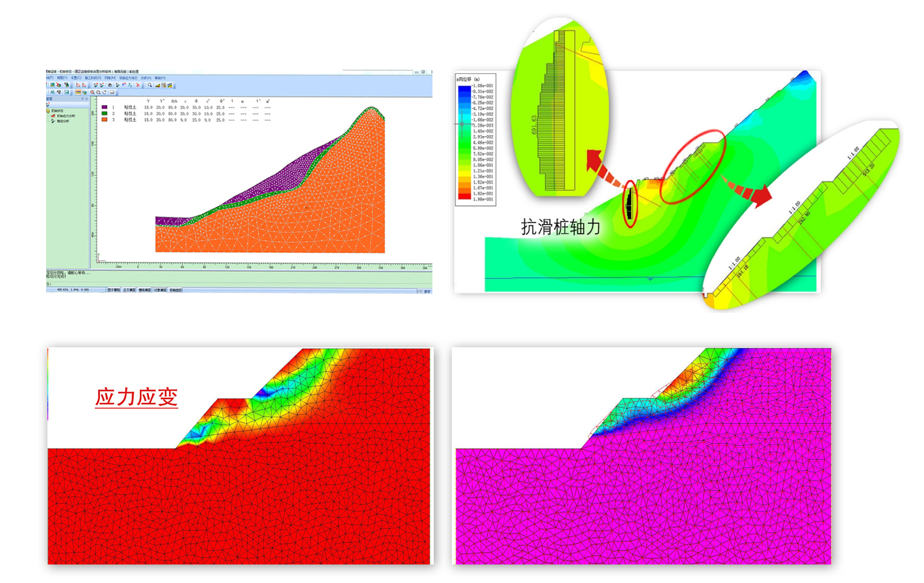Click the magnifier search icon in toolbar
The image size is (924, 583).
click(x=149, y=85)
